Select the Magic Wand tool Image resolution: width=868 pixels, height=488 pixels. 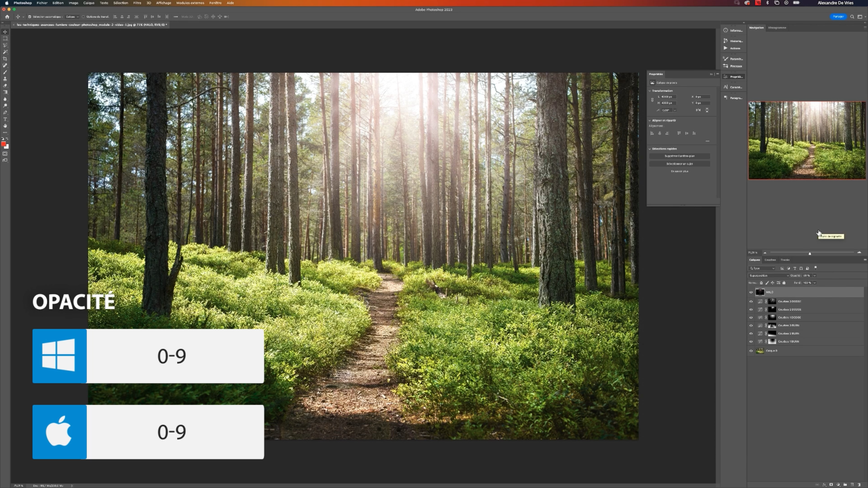[5, 52]
